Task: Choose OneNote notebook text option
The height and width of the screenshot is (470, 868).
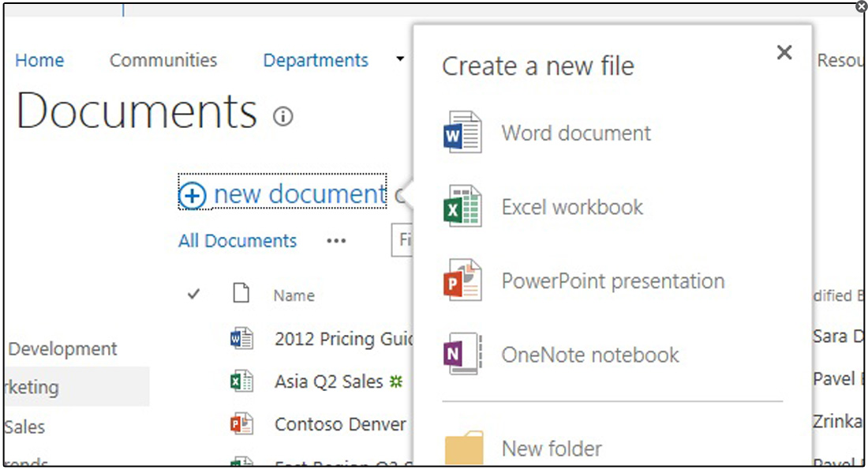Action: (590, 355)
